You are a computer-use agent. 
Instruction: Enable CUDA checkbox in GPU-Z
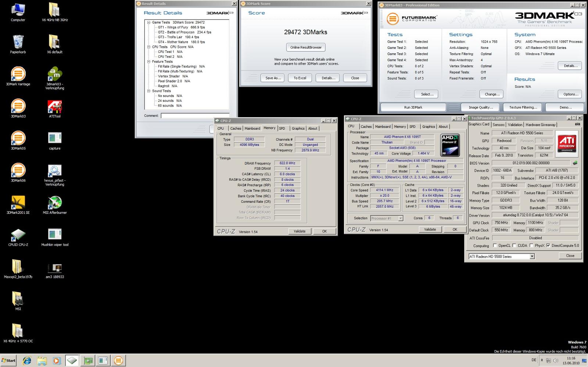(x=514, y=245)
